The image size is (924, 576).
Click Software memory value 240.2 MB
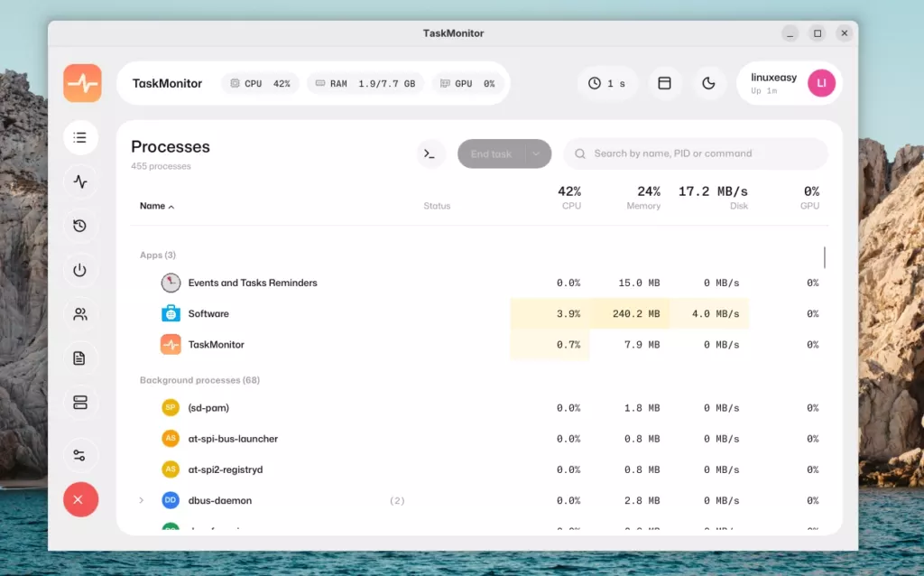pyautogui.click(x=636, y=313)
